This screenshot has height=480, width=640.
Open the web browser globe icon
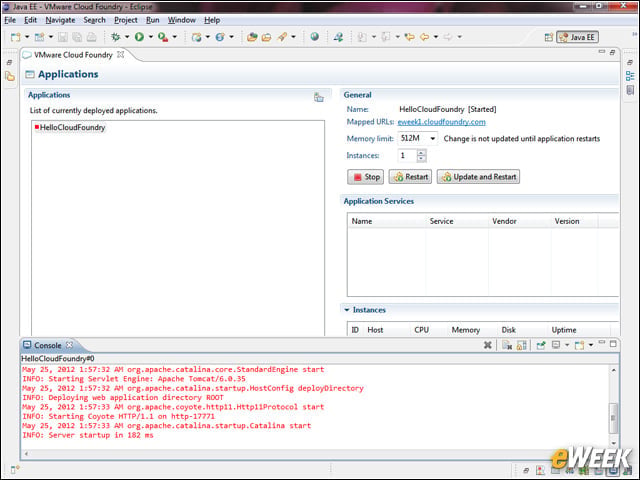click(314, 37)
